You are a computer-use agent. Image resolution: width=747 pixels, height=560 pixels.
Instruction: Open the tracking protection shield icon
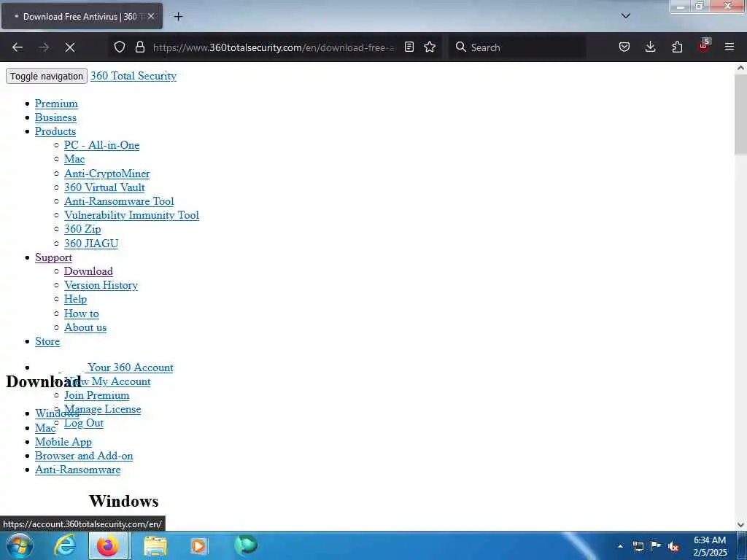point(120,47)
